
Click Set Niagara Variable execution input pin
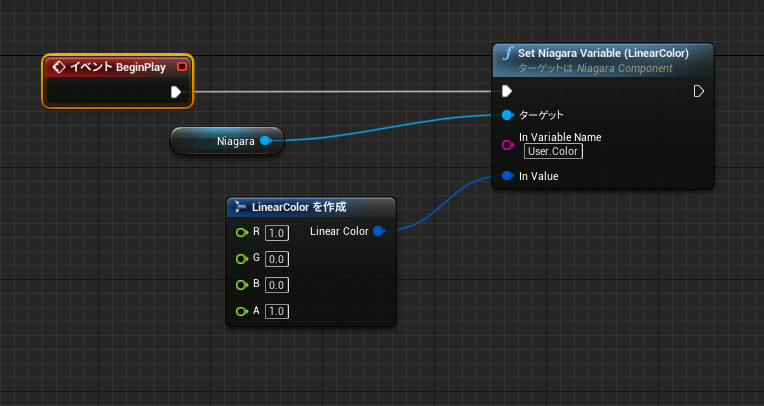click(507, 91)
